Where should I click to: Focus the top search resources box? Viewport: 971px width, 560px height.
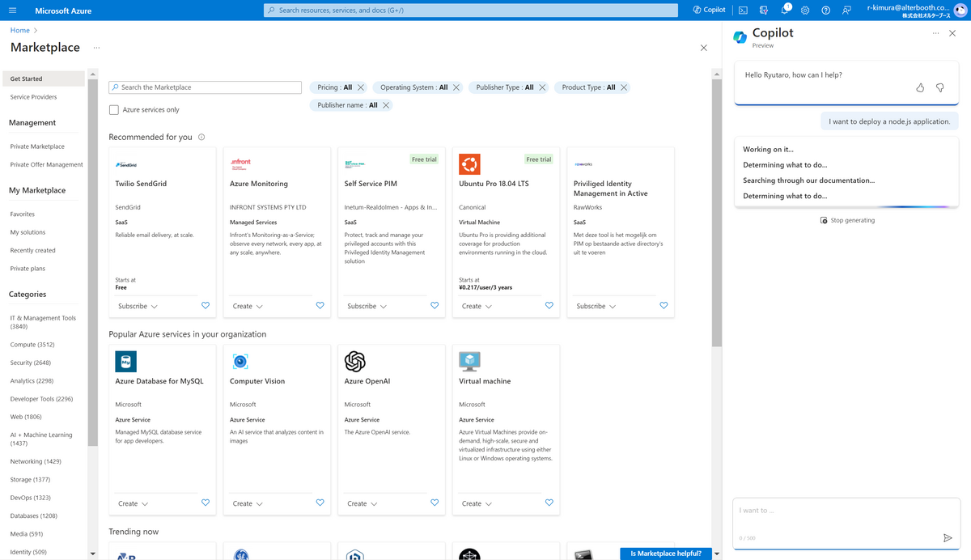[471, 11]
